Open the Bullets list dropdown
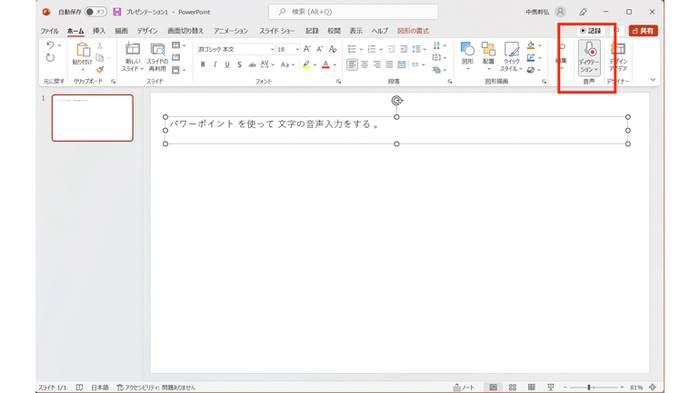This screenshot has width=700, height=393. point(361,50)
